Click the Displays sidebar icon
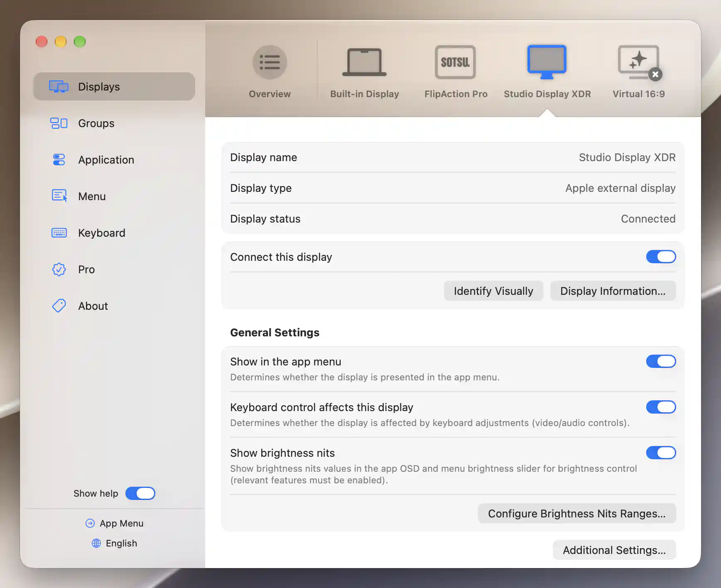Viewport: 721px width, 588px height. pos(59,86)
